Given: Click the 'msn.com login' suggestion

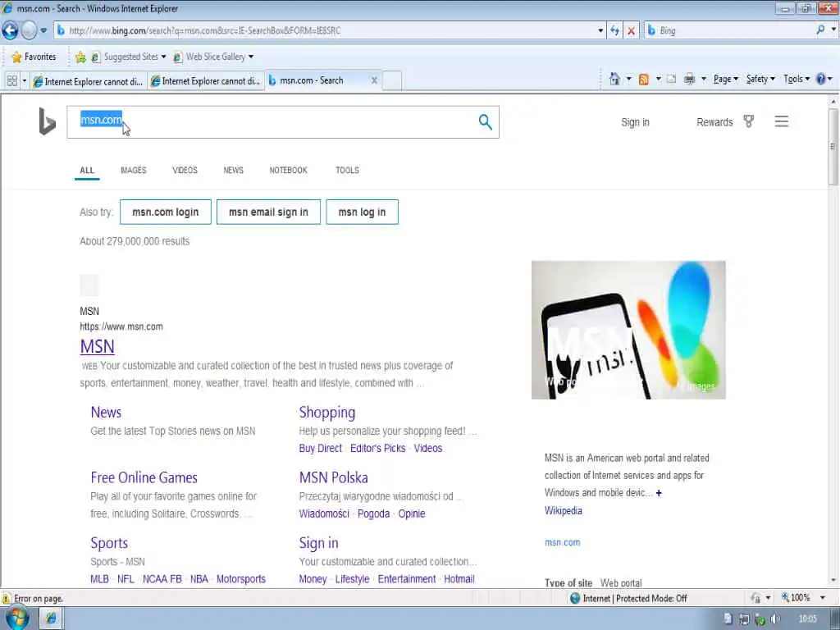Looking at the screenshot, I should click(166, 212).
